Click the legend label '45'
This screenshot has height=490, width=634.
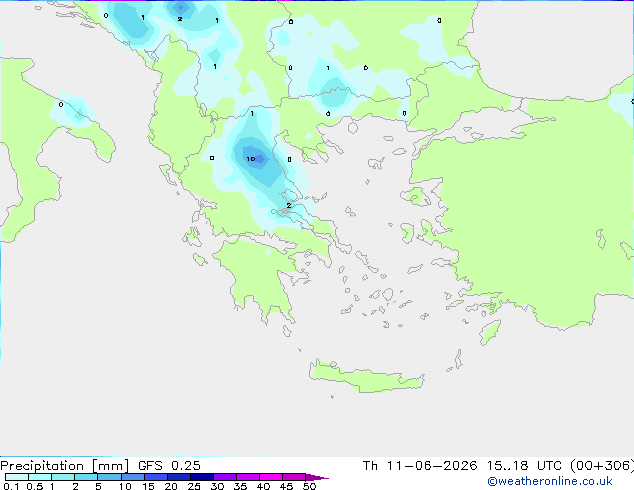pyautogui.click(x=286, y=486)
